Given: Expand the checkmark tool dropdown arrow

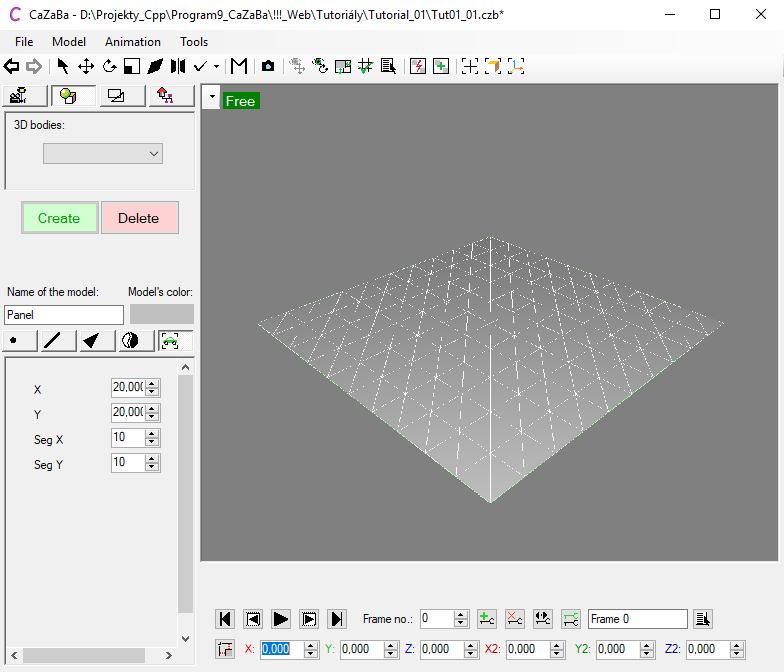Looking at the screenshot, I should coord(217,67).
